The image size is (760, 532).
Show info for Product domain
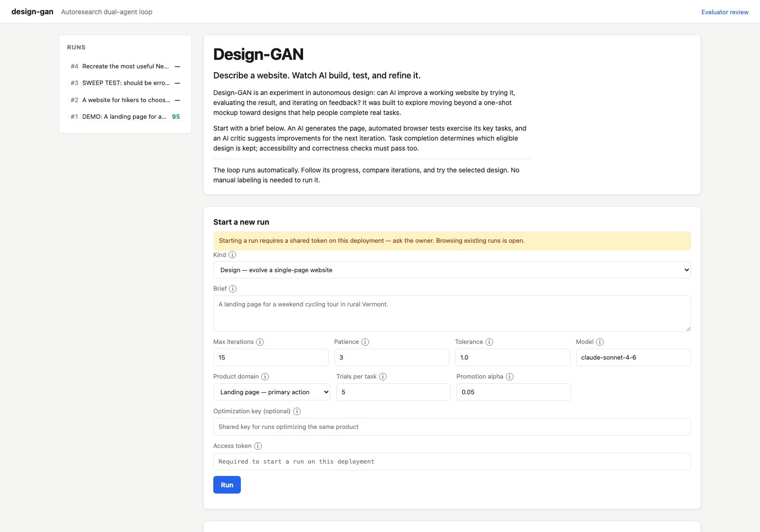point(265,376)
